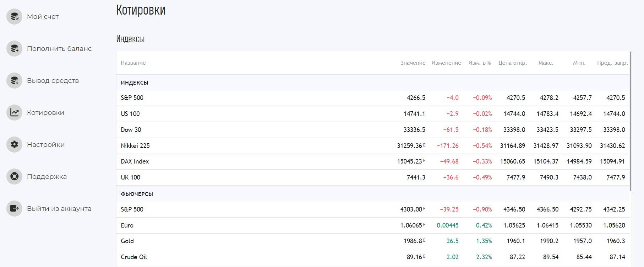Click the My Account coins icon
This screenshot has width=644, height=267.
[15, 16]
